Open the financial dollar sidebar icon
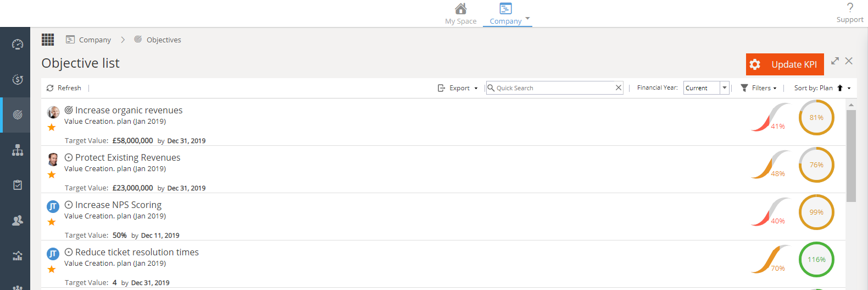This screenshot has width=868, height=290. pyautogui.click(x=18, y=80)
